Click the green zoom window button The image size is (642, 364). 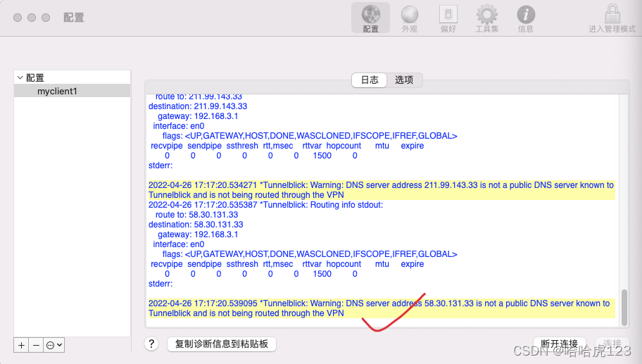click(46, 18)
